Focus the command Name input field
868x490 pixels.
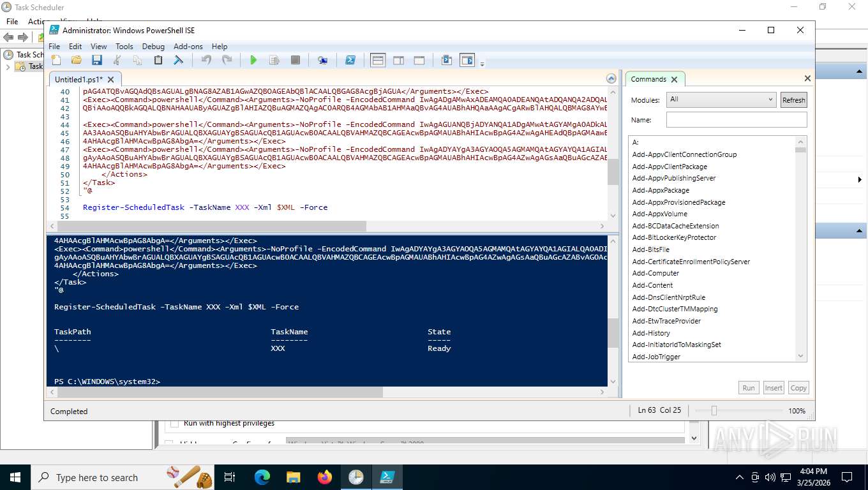click(737, 120)
